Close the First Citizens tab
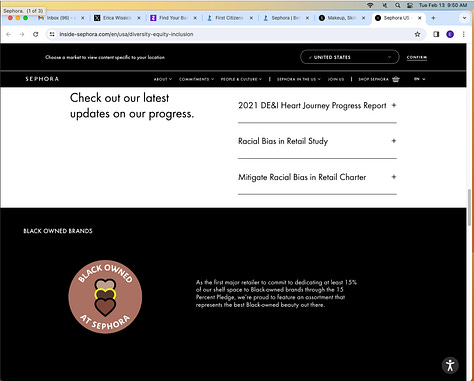474x381 pixels. 251,18
